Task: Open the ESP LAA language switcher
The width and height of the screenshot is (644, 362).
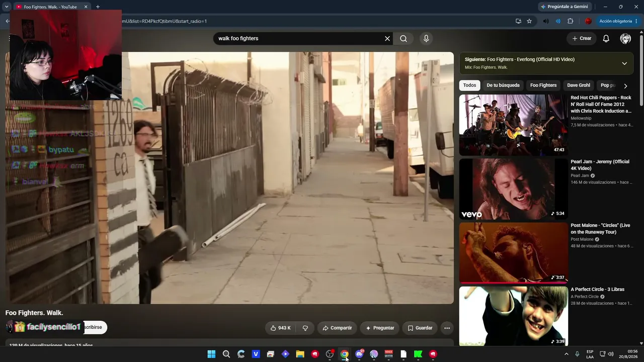Action: pos(590,354)
